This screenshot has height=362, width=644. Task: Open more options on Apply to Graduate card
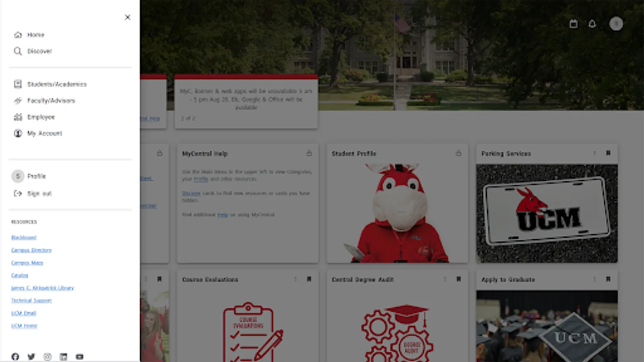click(x=594, y=279)
